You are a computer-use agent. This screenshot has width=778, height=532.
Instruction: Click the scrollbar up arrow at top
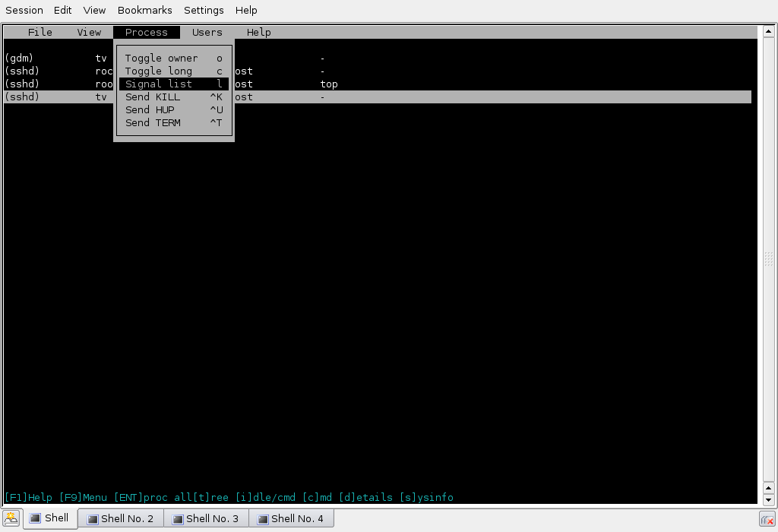pos(768,31)
